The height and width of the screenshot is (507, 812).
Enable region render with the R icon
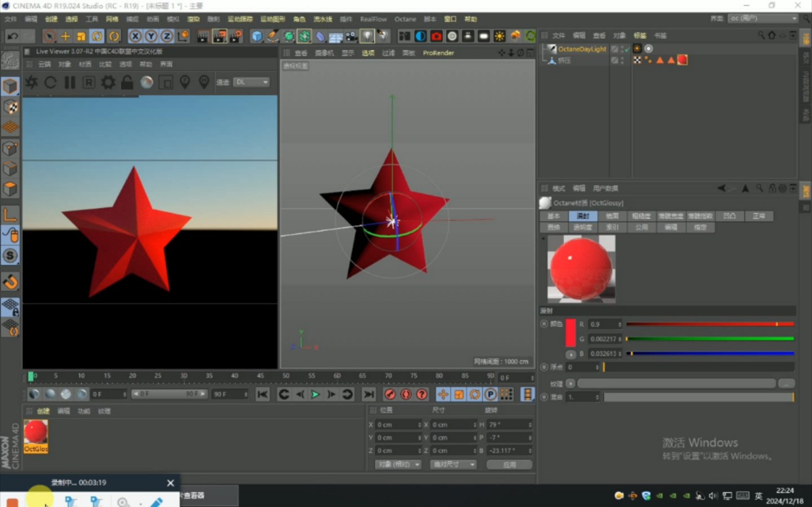tap(88, 82)
